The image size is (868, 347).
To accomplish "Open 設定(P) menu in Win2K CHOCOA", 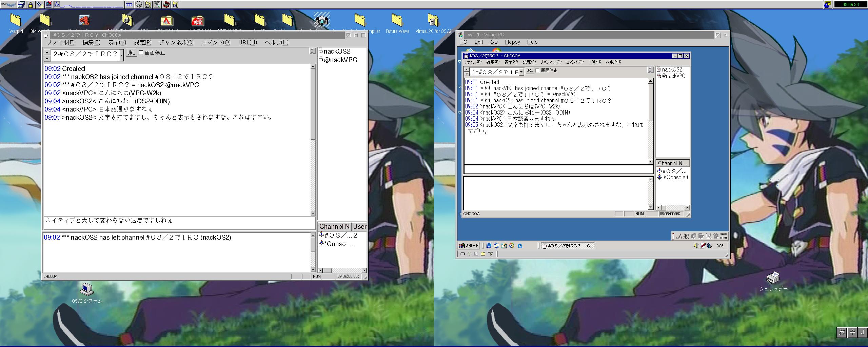I will pos(529,62).
